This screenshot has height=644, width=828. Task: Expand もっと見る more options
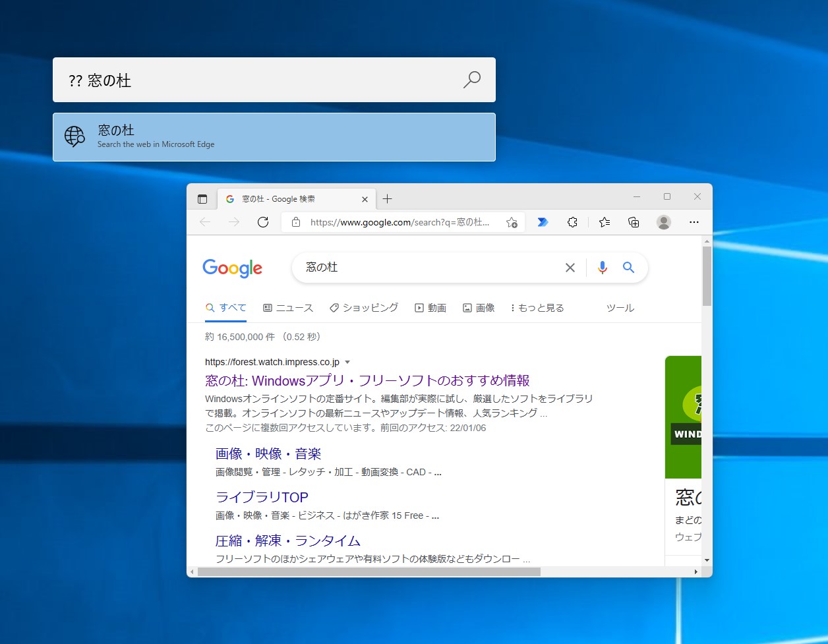[537, 308]
